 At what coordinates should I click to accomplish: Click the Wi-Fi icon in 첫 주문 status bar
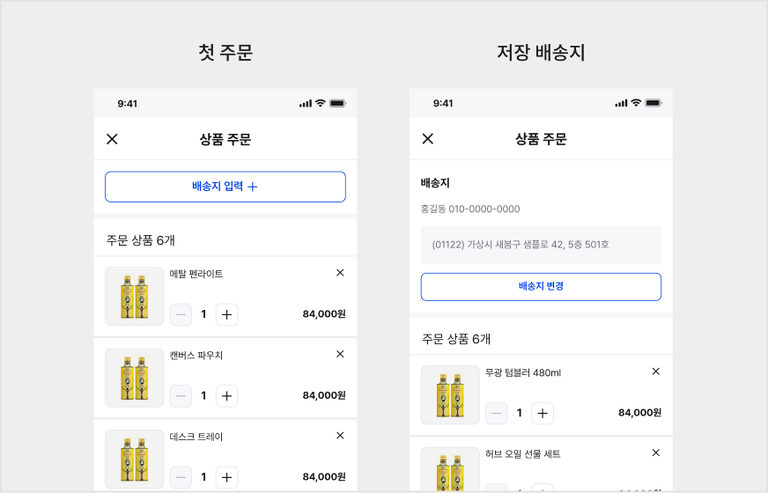click(320, 103)
